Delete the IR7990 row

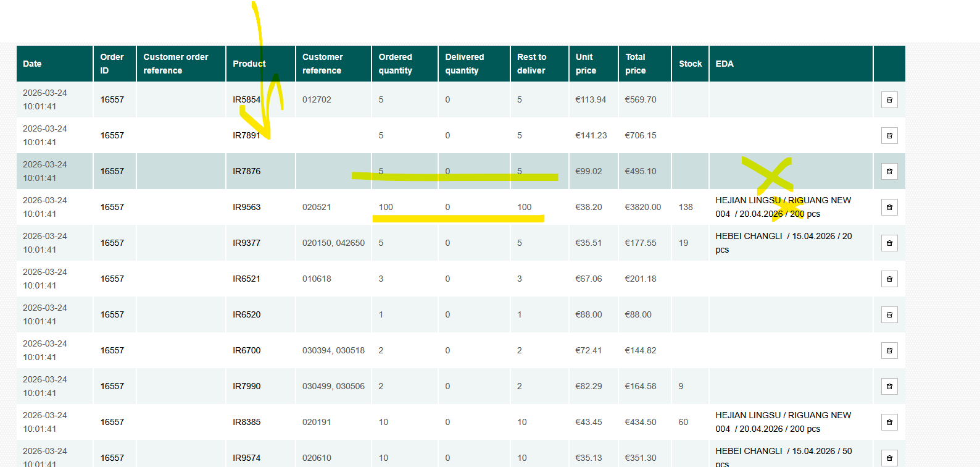coord(889,386)
